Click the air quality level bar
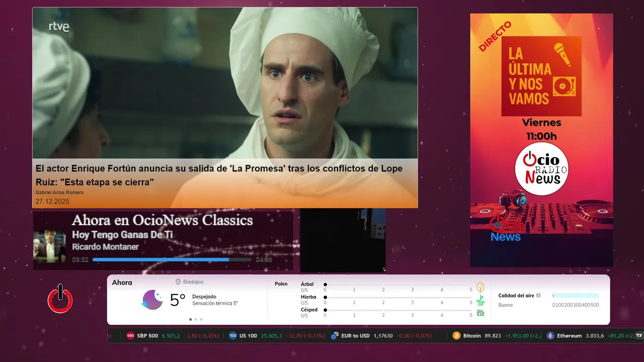This screenshot has height=362, width=644. (x=576, y=296)
